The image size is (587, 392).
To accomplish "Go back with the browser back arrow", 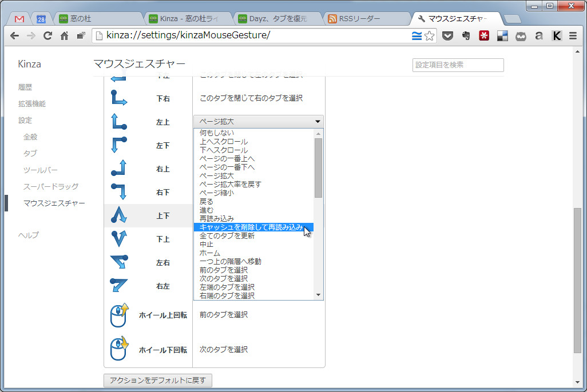I will pyautogui.click(x=15, y=36).
